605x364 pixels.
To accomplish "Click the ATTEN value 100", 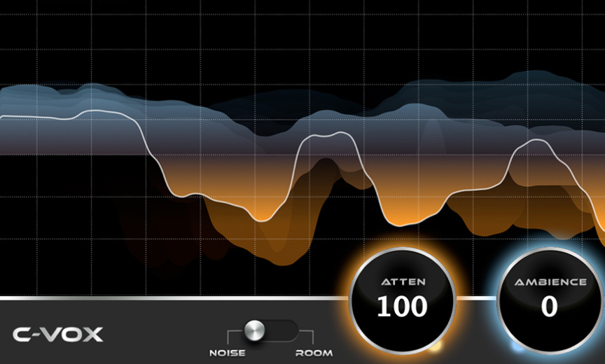I will [402, 307].
